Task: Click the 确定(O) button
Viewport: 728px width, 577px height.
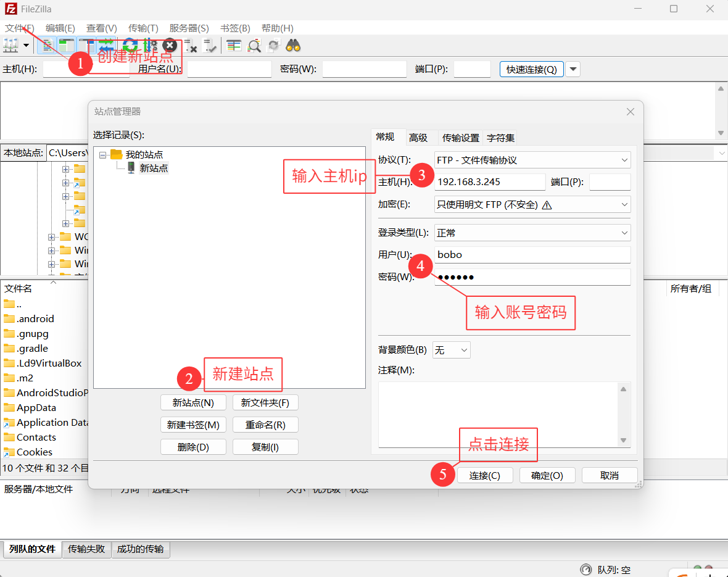Action: [x=547, y=476]
